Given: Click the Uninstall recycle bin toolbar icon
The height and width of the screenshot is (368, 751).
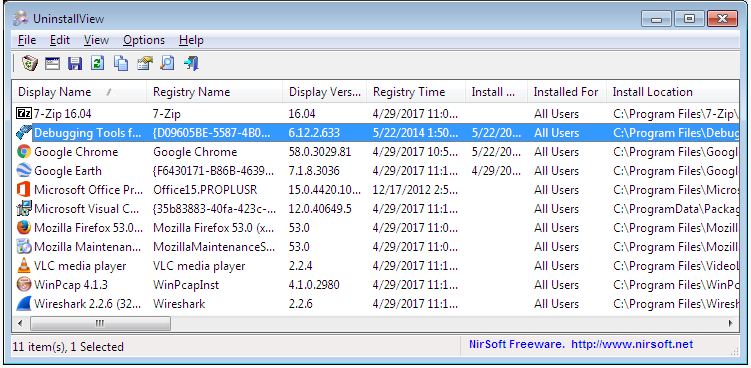Looking at the screenshot, I should (30, 63).
